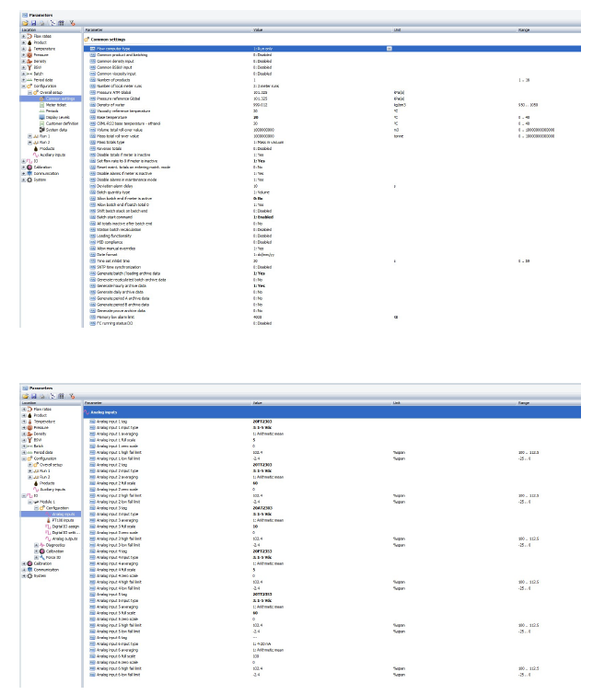The width and height of the screenshot is (616, 695).
Task: Click the Product droplet icon in upper tree
Action: point(29,42)
